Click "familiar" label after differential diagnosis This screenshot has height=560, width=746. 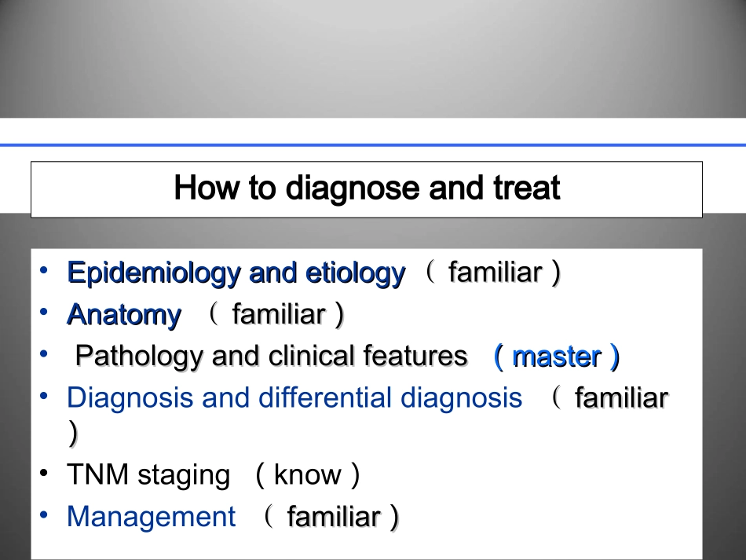[x=621, y=398]
